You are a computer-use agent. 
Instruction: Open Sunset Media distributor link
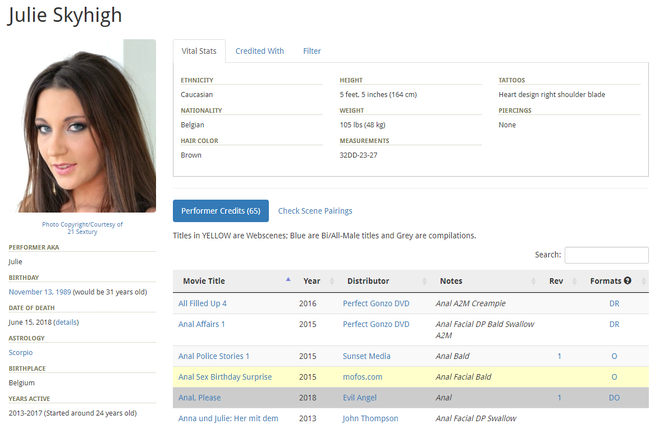pos(366,356)
